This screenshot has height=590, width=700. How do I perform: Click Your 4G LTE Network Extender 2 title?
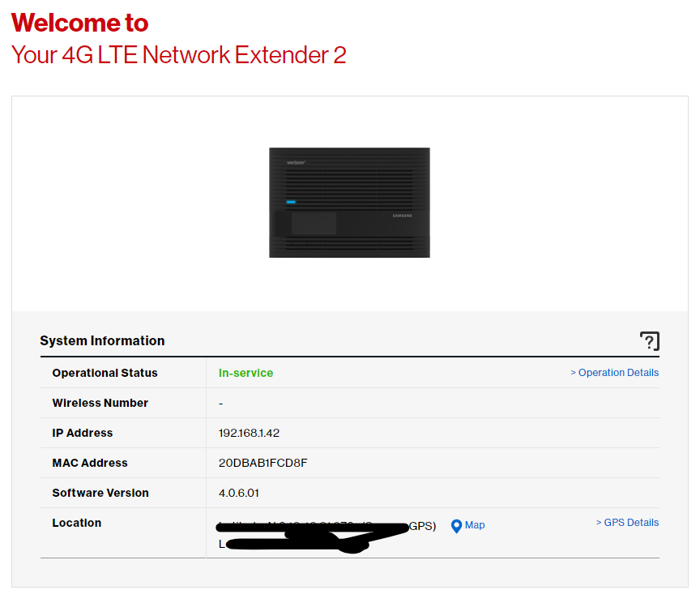coord(178,55)
